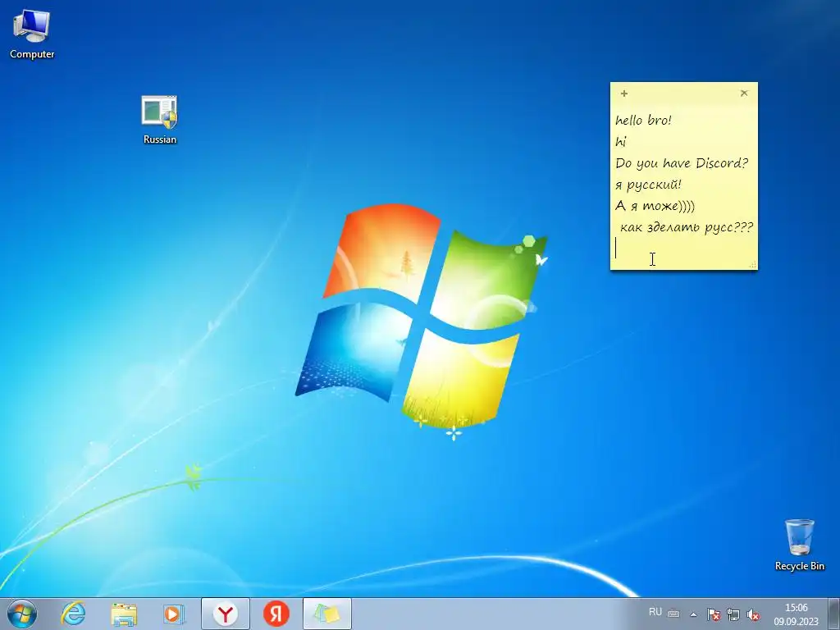The height and width of the screenshot is (630, 840).
Task: Open Windows Explorer from taskbar
Action: [124, 614]
